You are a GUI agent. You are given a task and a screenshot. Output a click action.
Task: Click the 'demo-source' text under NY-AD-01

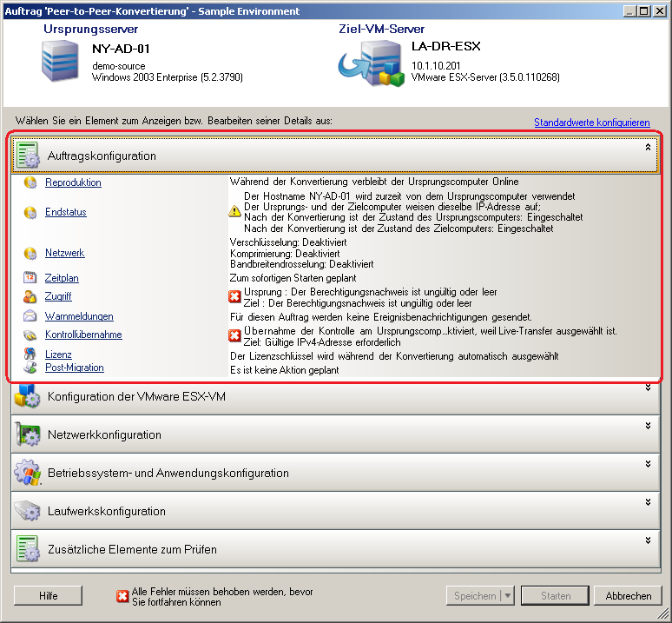point(119,66)
